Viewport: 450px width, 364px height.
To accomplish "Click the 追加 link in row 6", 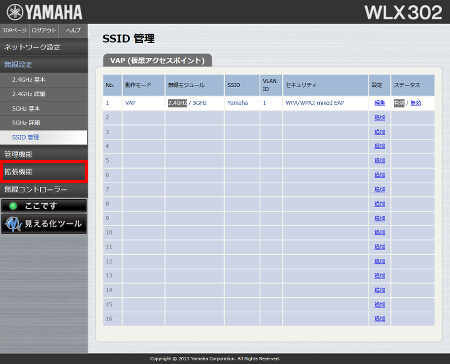I will click(x=380, y=175).
